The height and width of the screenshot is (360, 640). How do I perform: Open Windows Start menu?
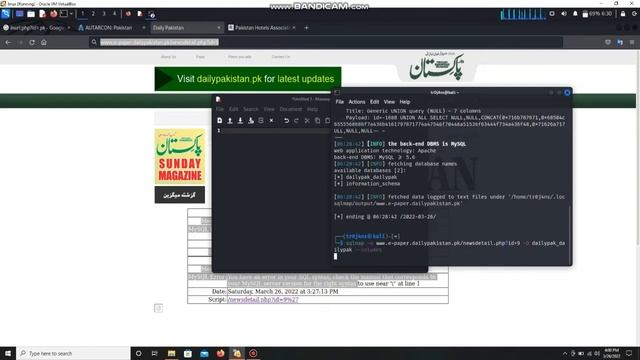[x=8, y=353]
